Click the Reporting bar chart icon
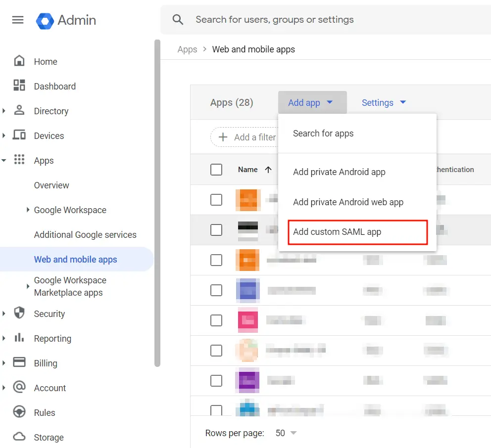Viewport: 491px width, 448px height. point(19,338)
